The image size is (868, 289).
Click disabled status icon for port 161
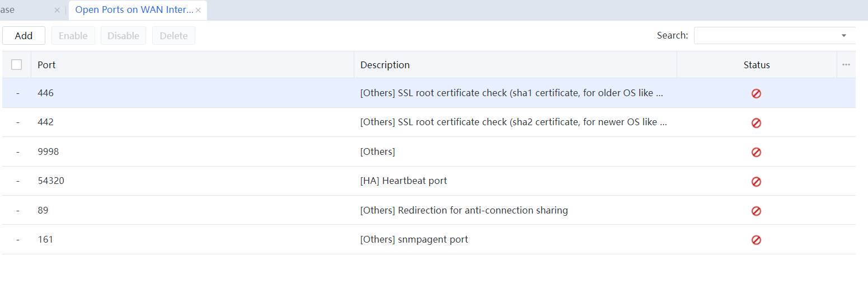pyautogui.click(x=756, y=240)
